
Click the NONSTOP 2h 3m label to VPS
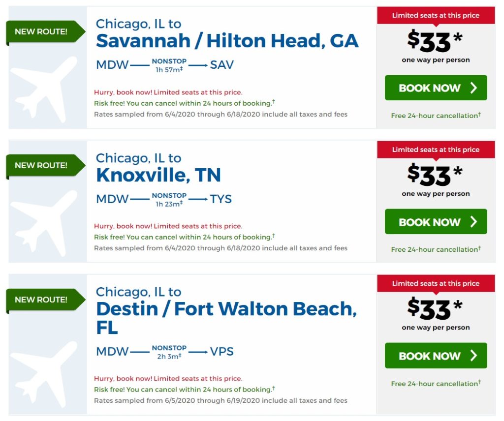pyautogui.click(x=169, y=352)
